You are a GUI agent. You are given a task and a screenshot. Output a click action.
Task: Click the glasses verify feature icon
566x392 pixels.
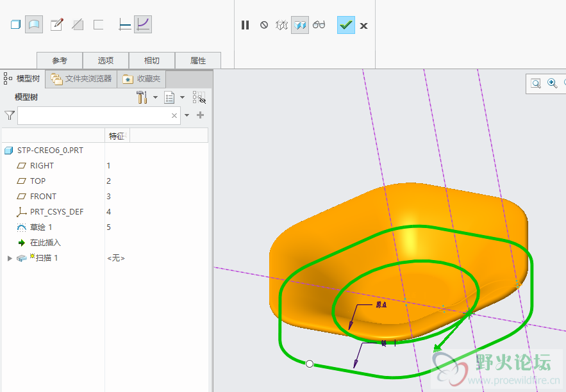pos(319,25)
